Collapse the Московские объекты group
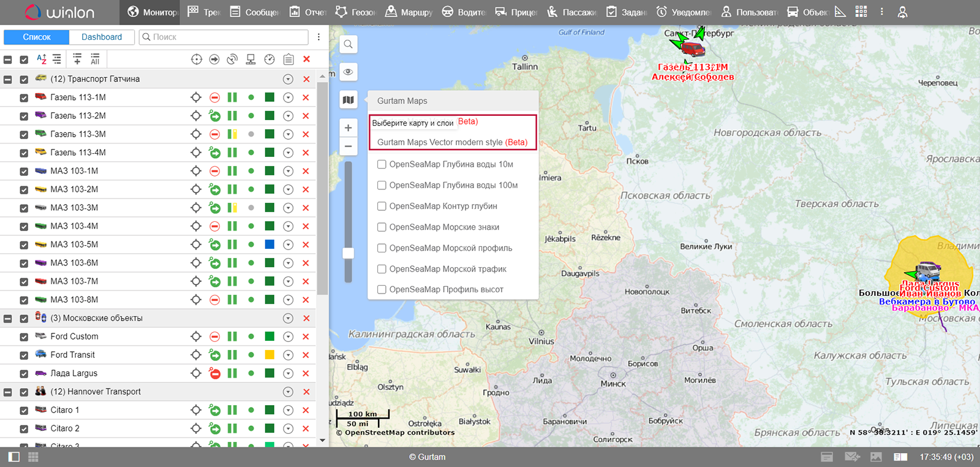 click(x=8, y=319)
